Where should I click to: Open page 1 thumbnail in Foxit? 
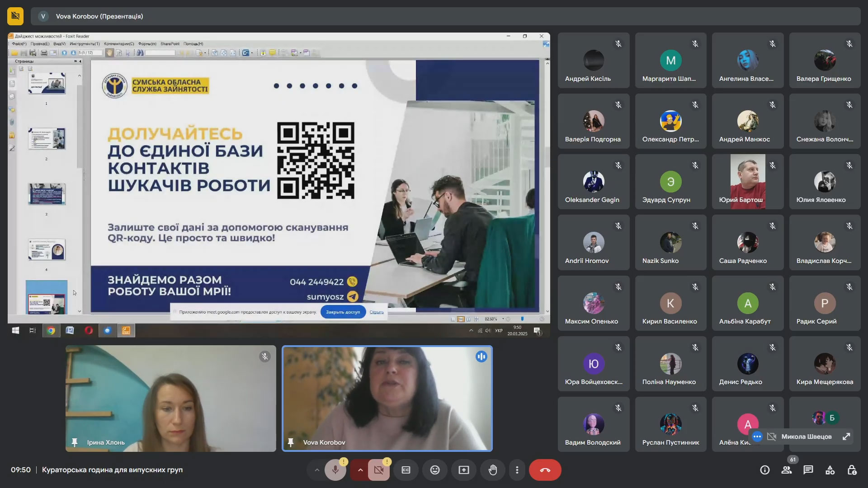click(47, 83)
